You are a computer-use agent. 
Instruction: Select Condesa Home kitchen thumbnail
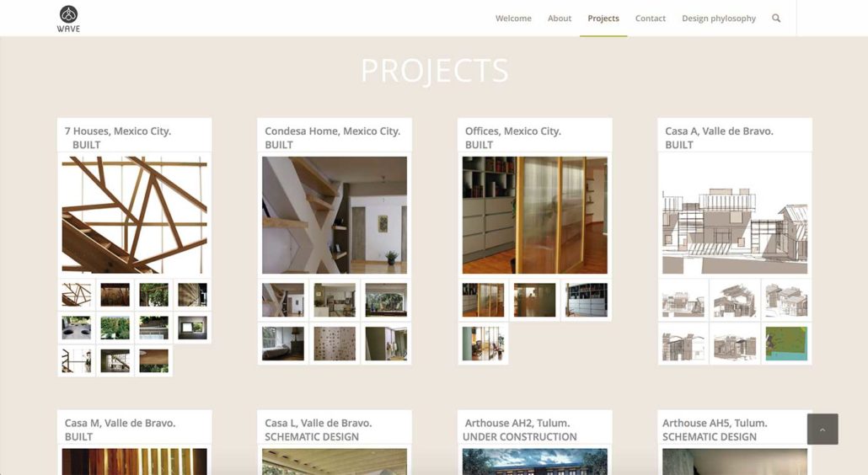(335, 300)
